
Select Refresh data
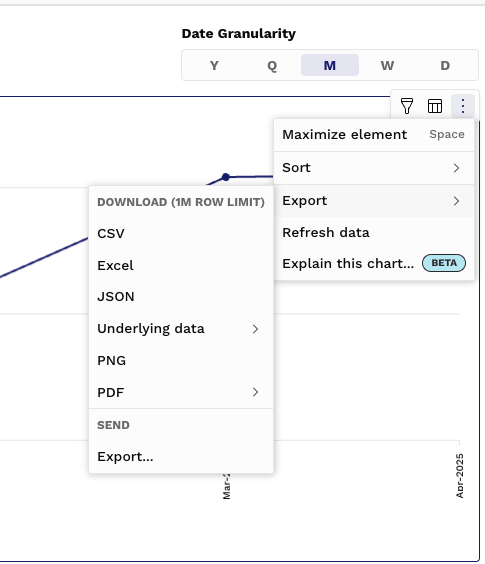click(374, 233)
